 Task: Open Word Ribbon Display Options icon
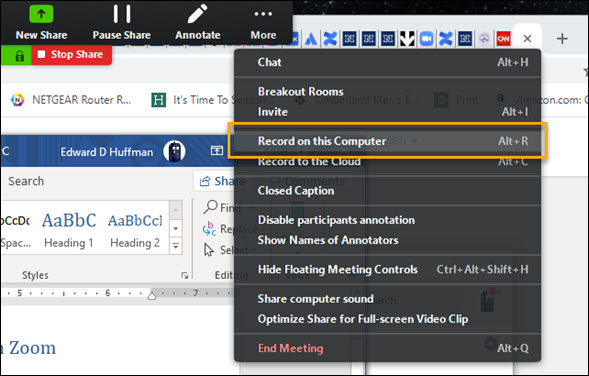217,151
